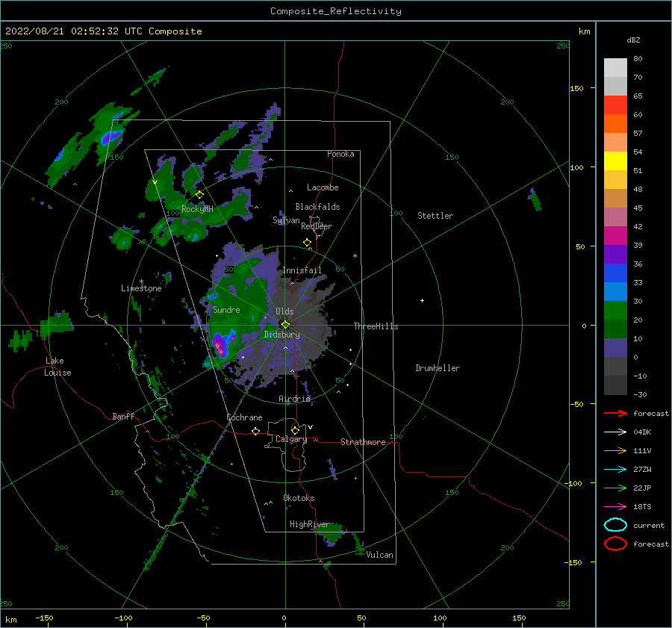Click the 30 dBZ light blue swatch
This screenshot has width=672, height=628.
(x=615, y=291)
